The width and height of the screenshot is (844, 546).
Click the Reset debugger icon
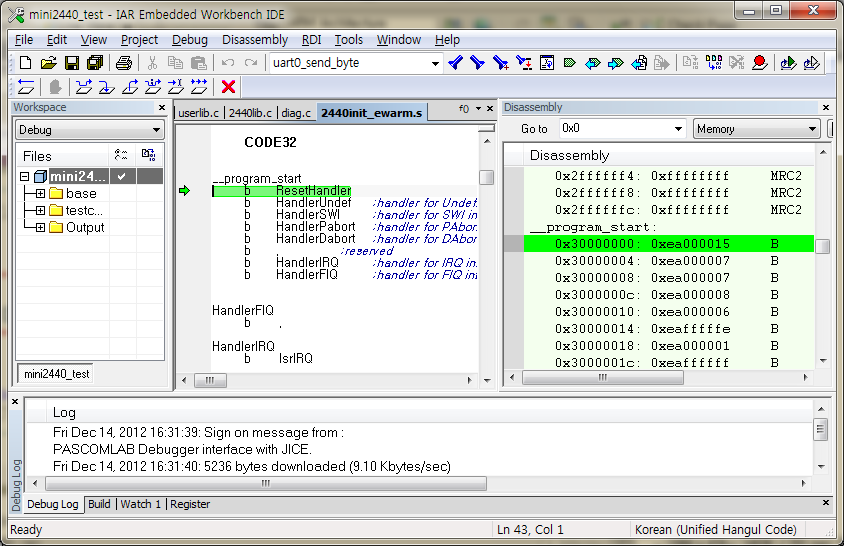point(26,87)
